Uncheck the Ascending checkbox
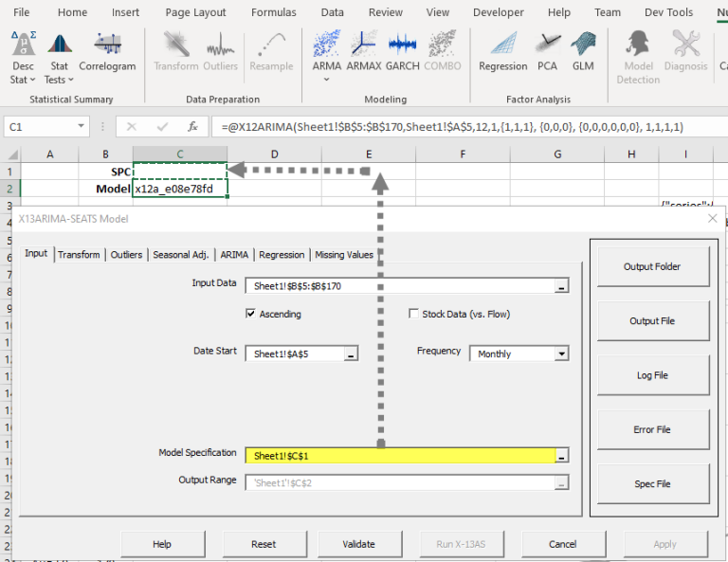728x562 pixels. (x=250, y=314)
